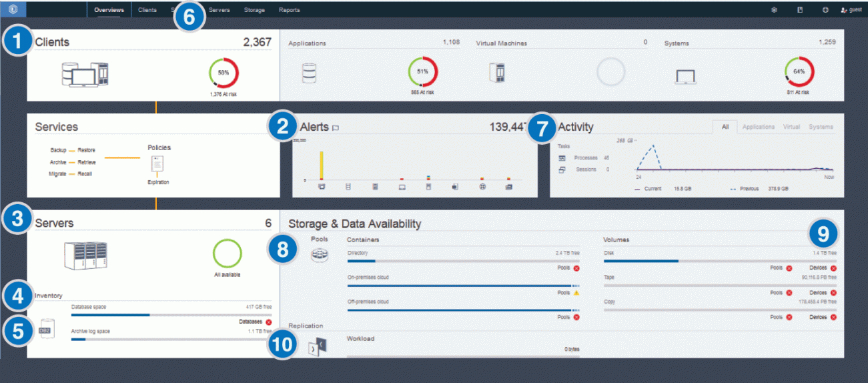This screenshot has width=868, height=383.
Task: Click the flag icon beside Alerts
Action: [x=336, y=127]
